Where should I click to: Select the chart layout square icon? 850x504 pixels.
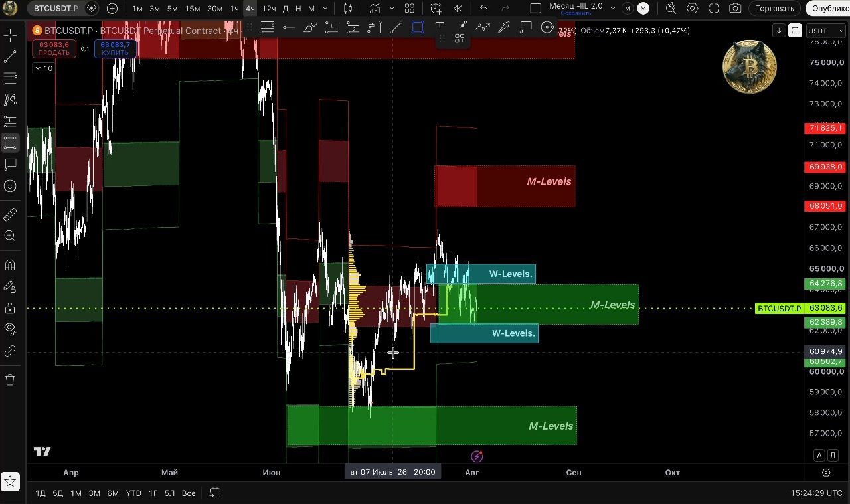(536, 9)
